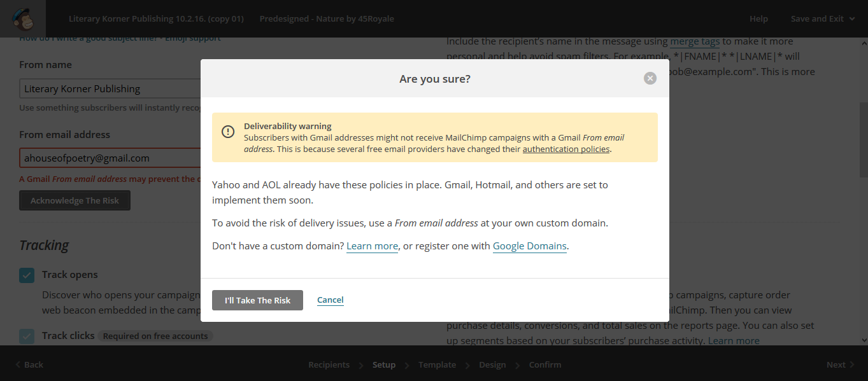Open the Help menu

point(758,18)
